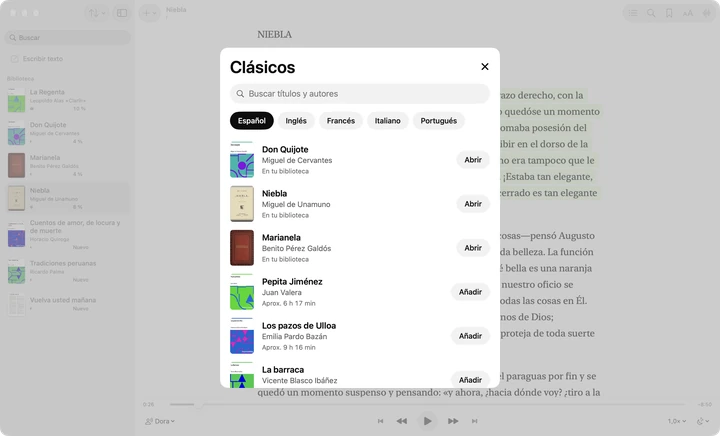Add Pepita Jiménez with the Añadir button

[x=470, y=292]
